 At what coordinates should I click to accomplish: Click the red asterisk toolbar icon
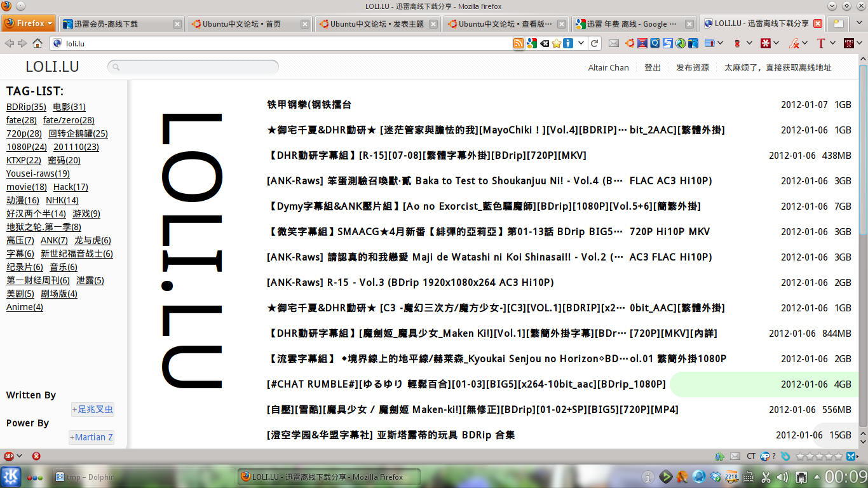click(x=766, y=43)
